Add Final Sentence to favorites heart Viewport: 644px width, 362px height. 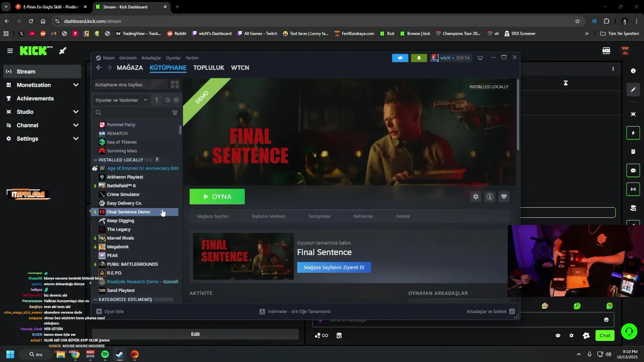504,197
